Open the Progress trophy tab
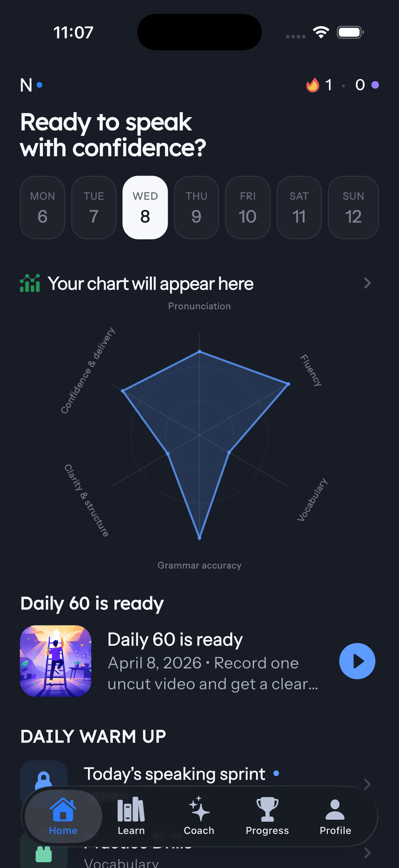The width and height of the screenshot is (399, 868). pos(267,816)
